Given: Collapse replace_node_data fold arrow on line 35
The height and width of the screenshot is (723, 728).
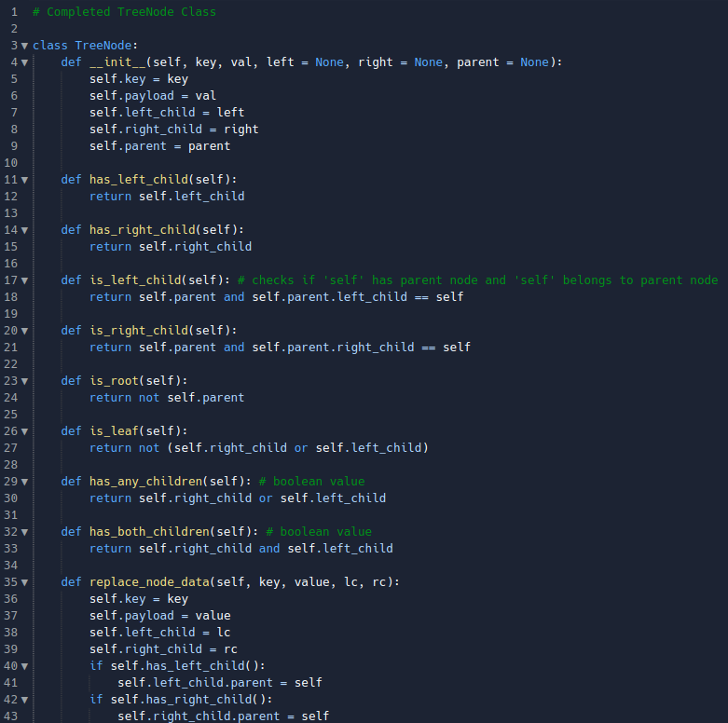Looking at the screenshot, I should tap(24, 582).
